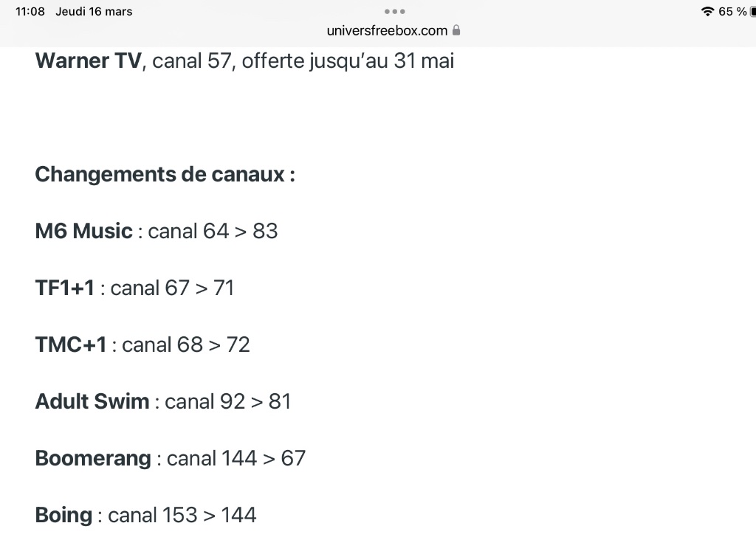Tap the text 'canal 68 > 72'
Image resolution: width=756 pixels, height=554 pixels.
coord(186,344)
